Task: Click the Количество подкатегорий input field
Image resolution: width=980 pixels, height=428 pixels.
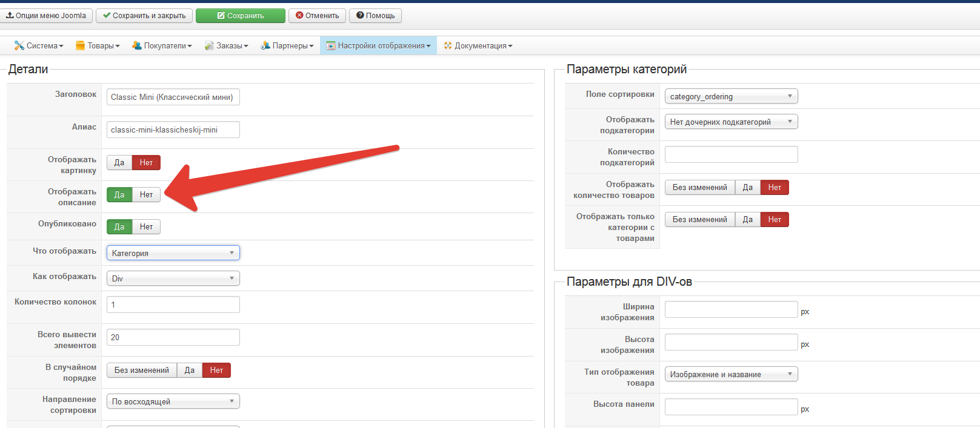Action: tap(732, 154)
